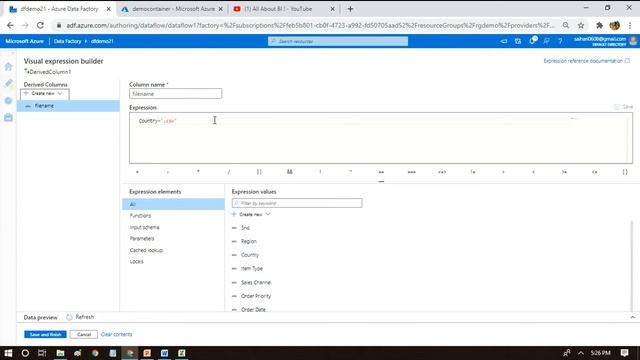The height and width of the screenshot is (360, 640).
Task: Open Excel from the taskbar
Action: tap(182, 353)
